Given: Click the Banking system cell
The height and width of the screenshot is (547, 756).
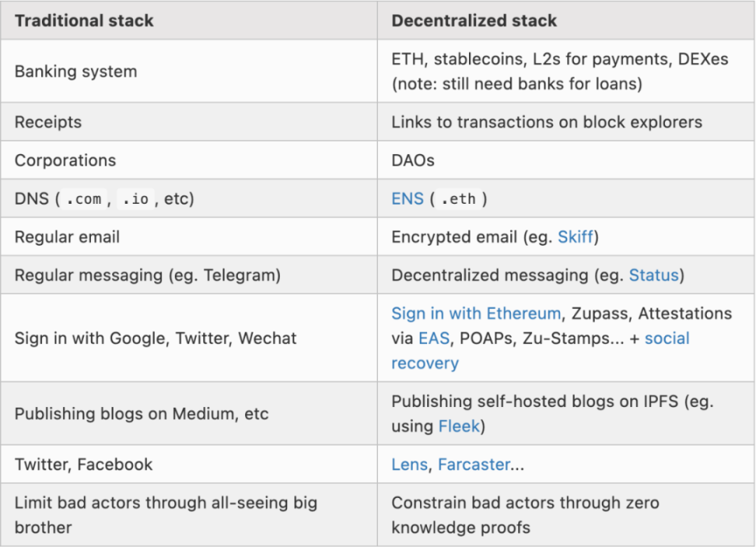Looking at the screenshot, I should 75,72.
